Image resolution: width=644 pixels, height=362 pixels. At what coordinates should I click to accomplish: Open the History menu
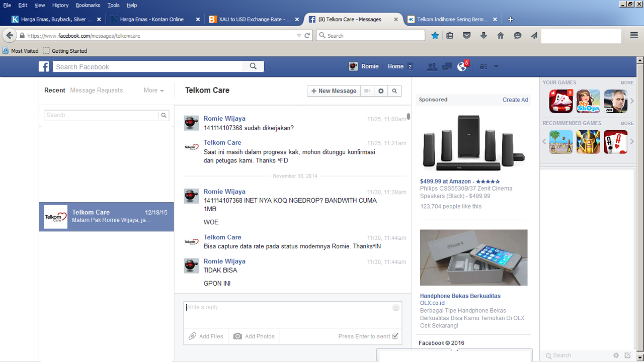tap(60, 5)
